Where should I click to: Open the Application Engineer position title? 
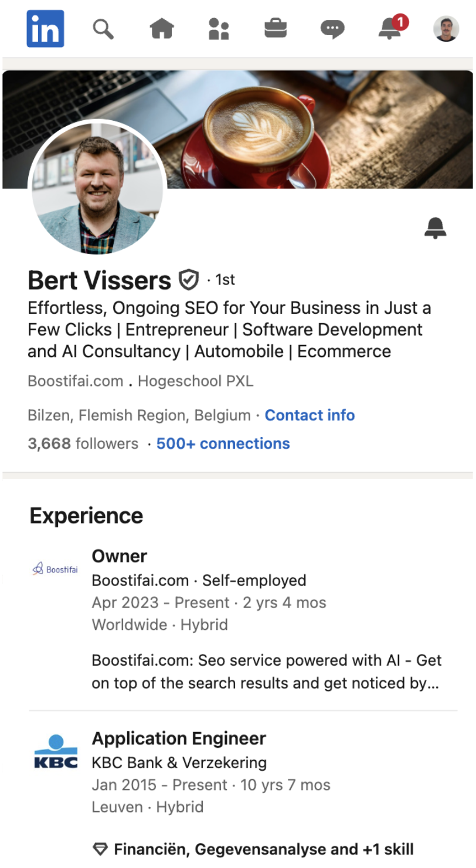[x=179, y=738]
